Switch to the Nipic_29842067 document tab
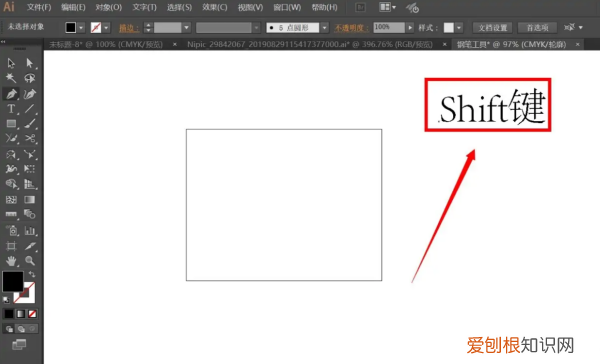600x364 pixels. tap(310, 44)
